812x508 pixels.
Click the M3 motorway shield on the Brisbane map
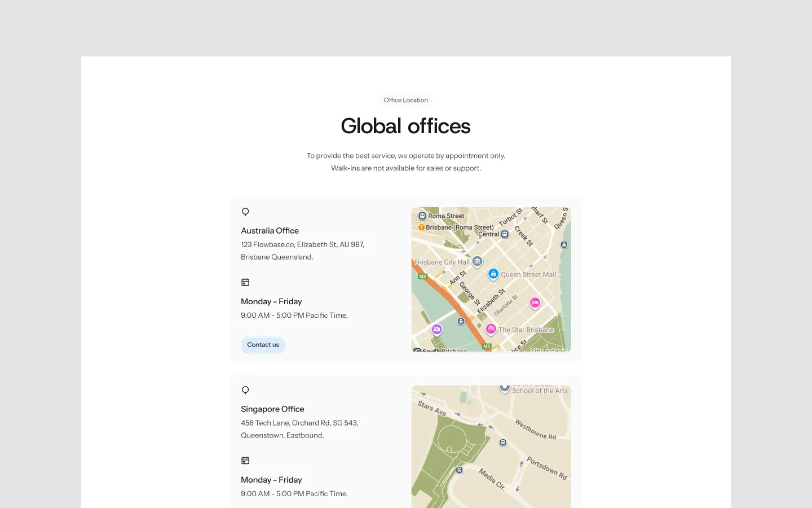422,276
